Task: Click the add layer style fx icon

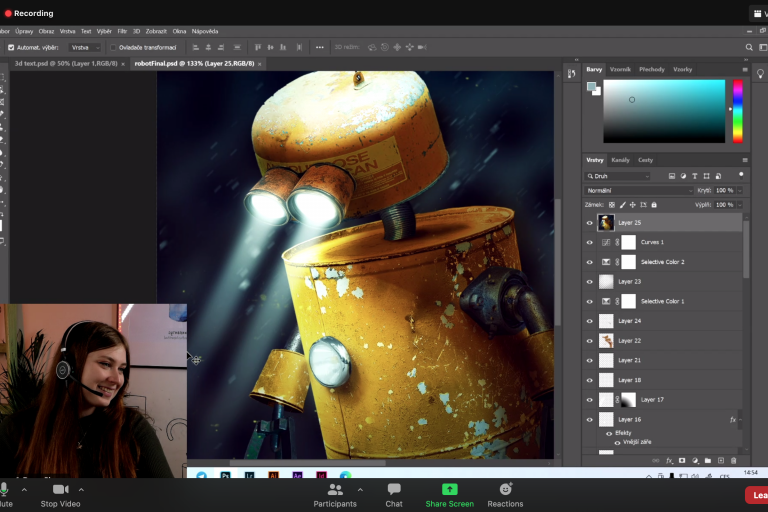Action: click(x=669, y=460)
